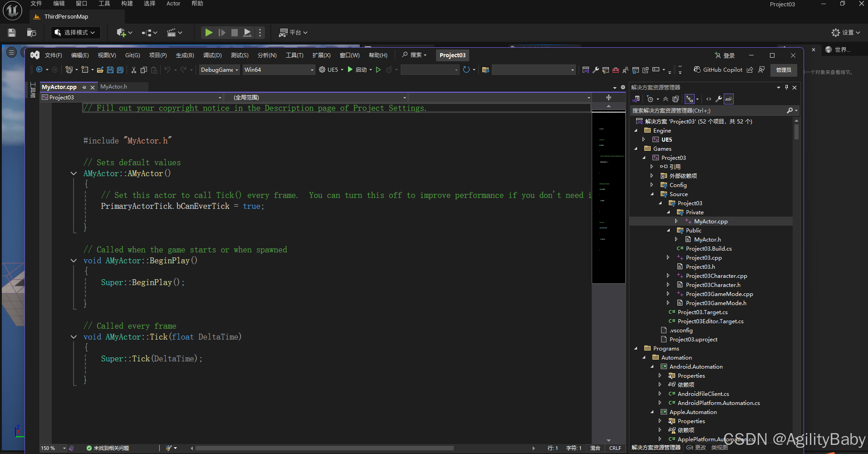
Task: Select MyActor.h in Solution Explorer tree
Action: click(x=707, y=239)
